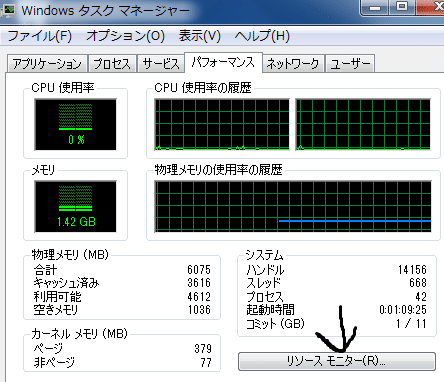Click the キャッシュ済み label
The height and width of the screenshot is (382, 444).
66,283
